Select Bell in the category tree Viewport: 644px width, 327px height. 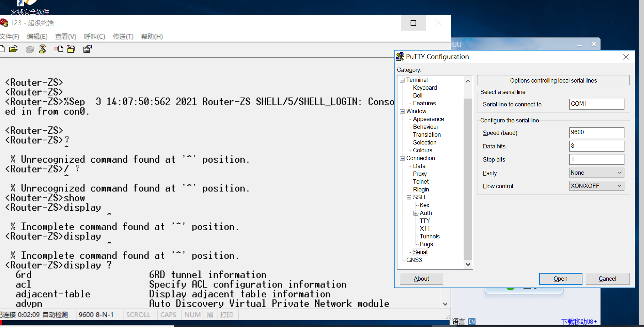418,96
